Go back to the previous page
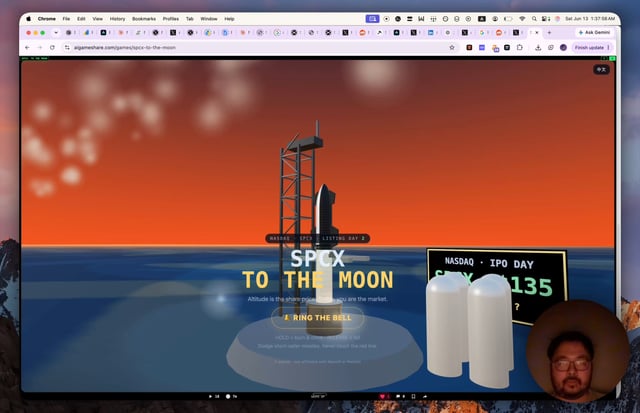640x413 pixels. (x=27, y=48)
